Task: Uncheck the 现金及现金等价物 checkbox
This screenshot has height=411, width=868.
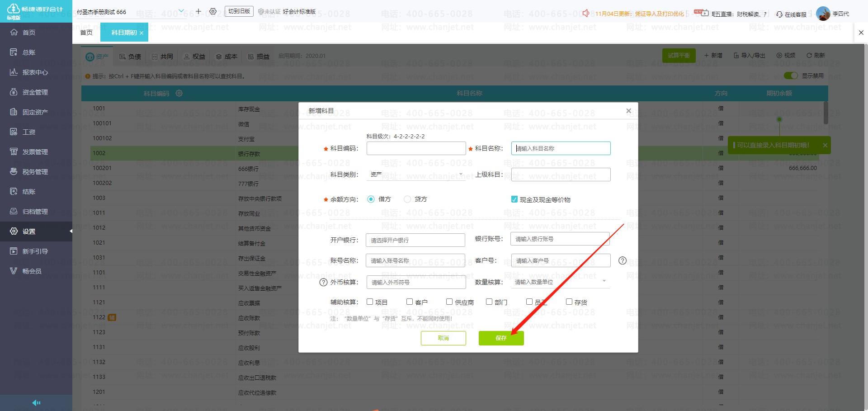Action: tap(514, 199)
